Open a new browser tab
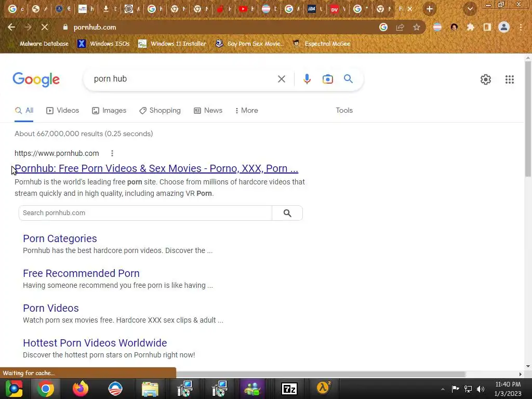 click(430, 9)
